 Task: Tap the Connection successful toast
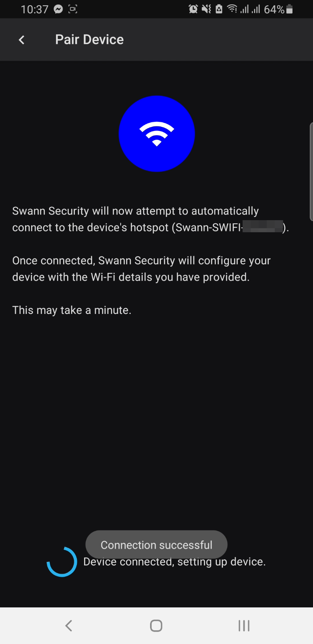[x=156, y=545]
